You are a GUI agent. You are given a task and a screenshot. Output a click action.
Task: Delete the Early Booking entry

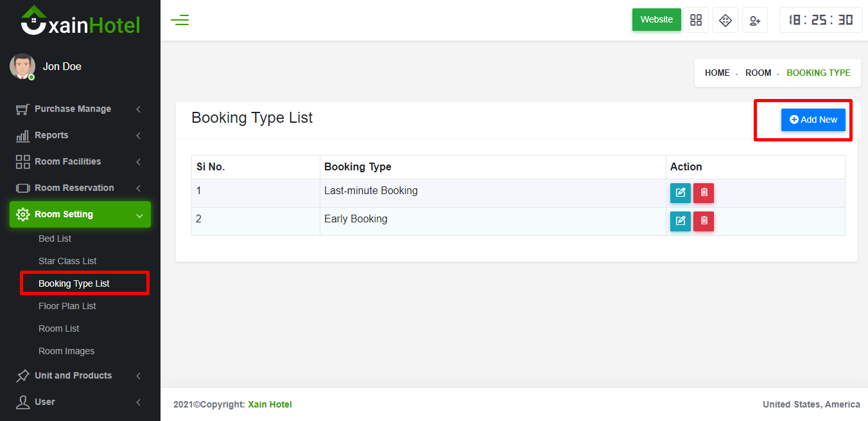point(704,221)
